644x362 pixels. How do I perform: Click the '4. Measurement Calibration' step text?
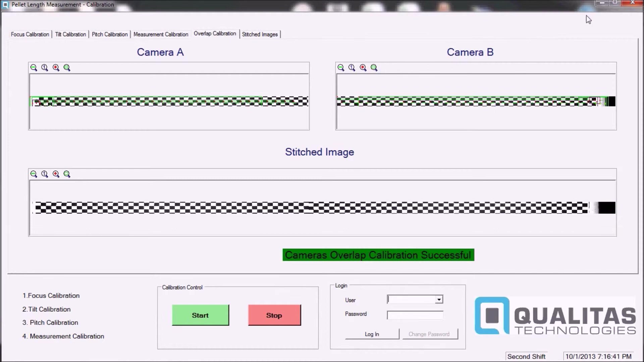pyautogui.click(x=63, y=336)
